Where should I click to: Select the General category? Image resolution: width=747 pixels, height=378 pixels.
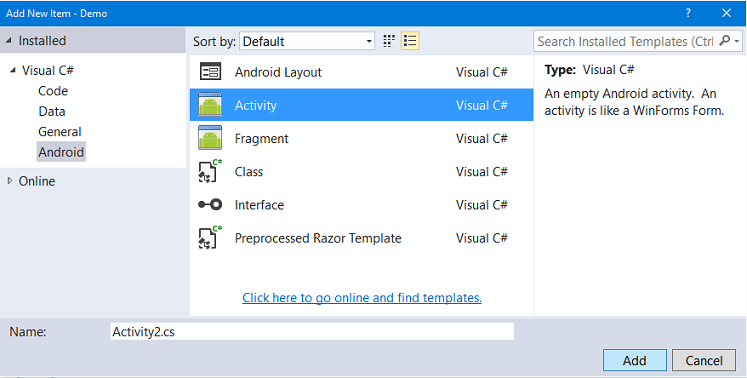(x=60, y=132)
